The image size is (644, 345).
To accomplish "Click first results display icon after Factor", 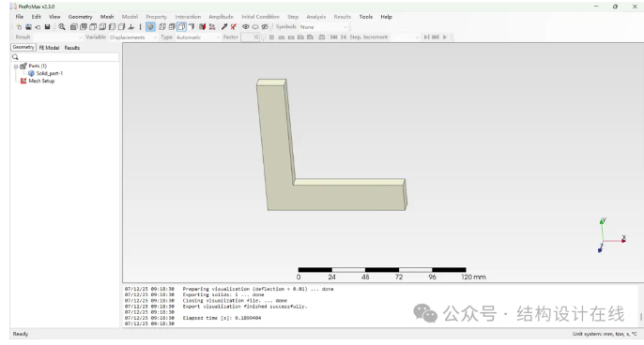I will click(271, 37).
